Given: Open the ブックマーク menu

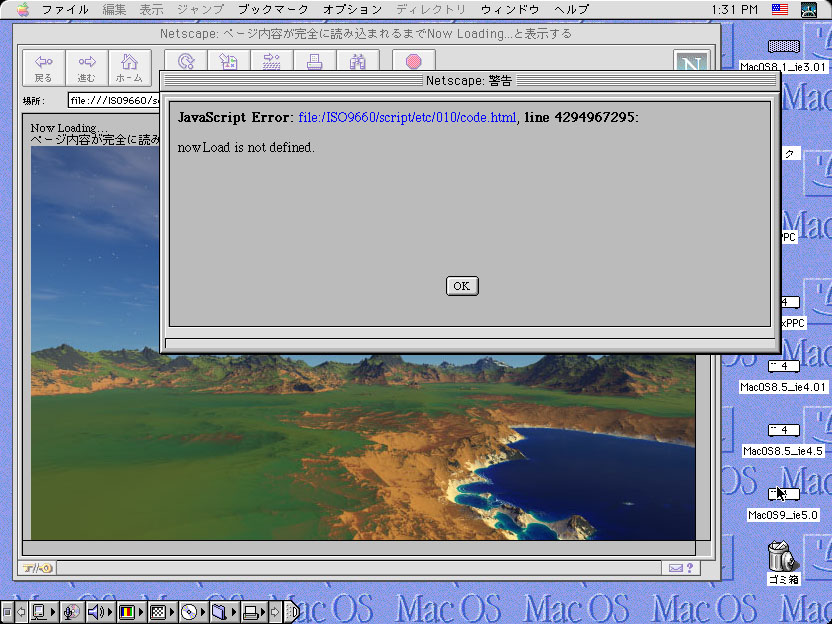Looking at the screenshot, I should pos(273,10).
